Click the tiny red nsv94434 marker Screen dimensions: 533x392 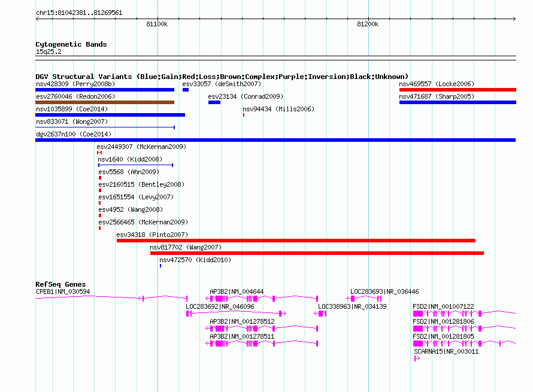click(x=244, y=115)
